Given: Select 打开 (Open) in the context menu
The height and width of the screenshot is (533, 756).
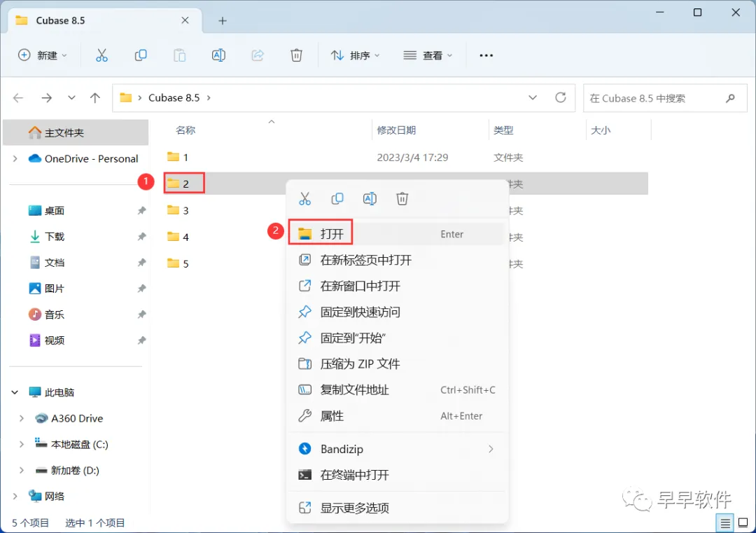Looking at the screenshot, I should [x=398, y=234].
